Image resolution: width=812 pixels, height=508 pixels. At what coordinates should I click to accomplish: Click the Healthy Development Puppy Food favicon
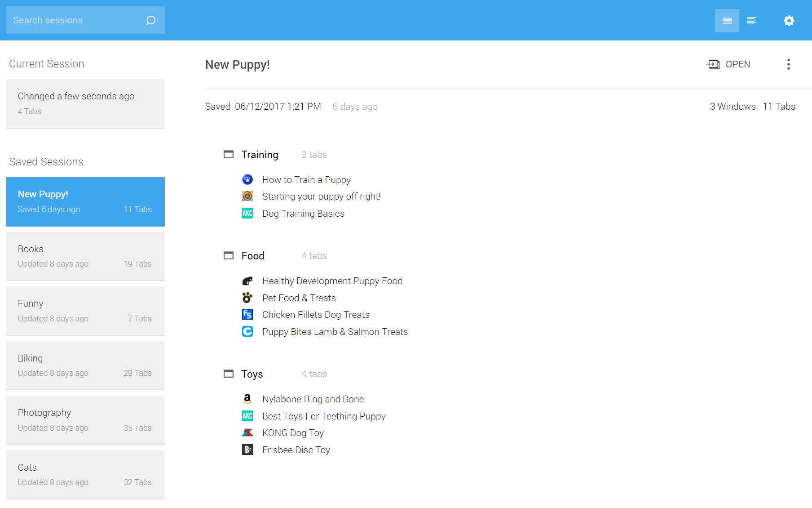[247, 281]
